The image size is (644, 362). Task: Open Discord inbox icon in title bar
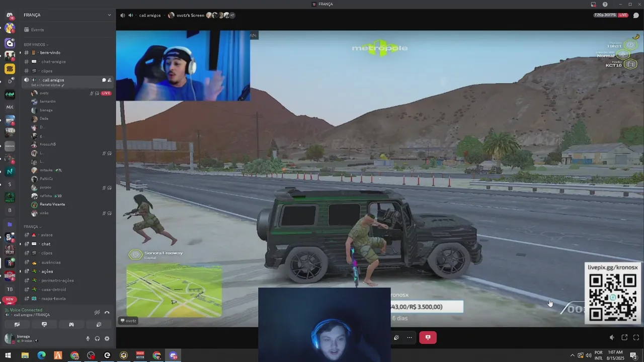coord(594,4)
